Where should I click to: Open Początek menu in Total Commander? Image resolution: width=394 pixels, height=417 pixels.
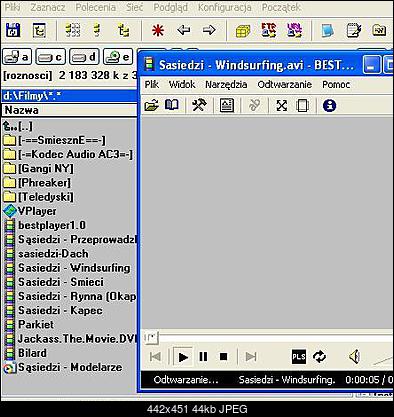[x=281, y=7]
